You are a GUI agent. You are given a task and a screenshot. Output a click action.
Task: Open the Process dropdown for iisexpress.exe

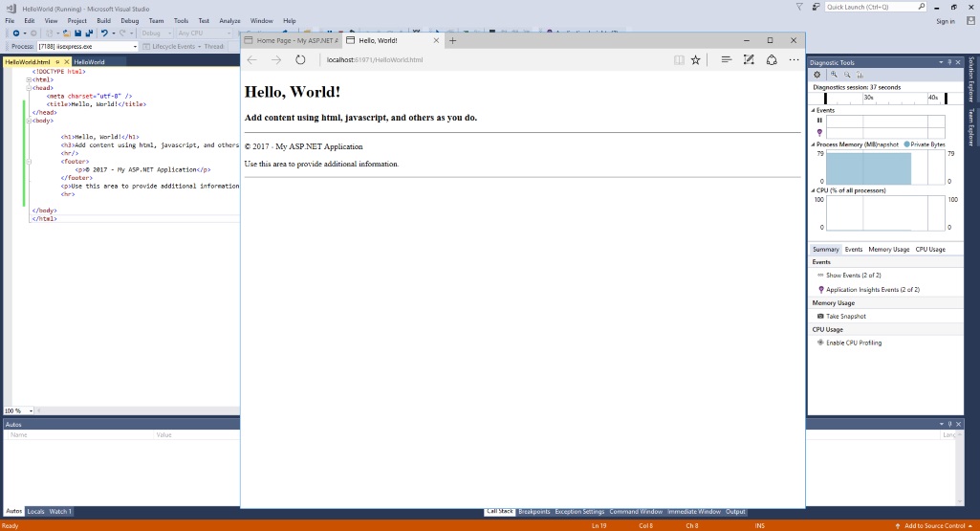tap(135, 46)
